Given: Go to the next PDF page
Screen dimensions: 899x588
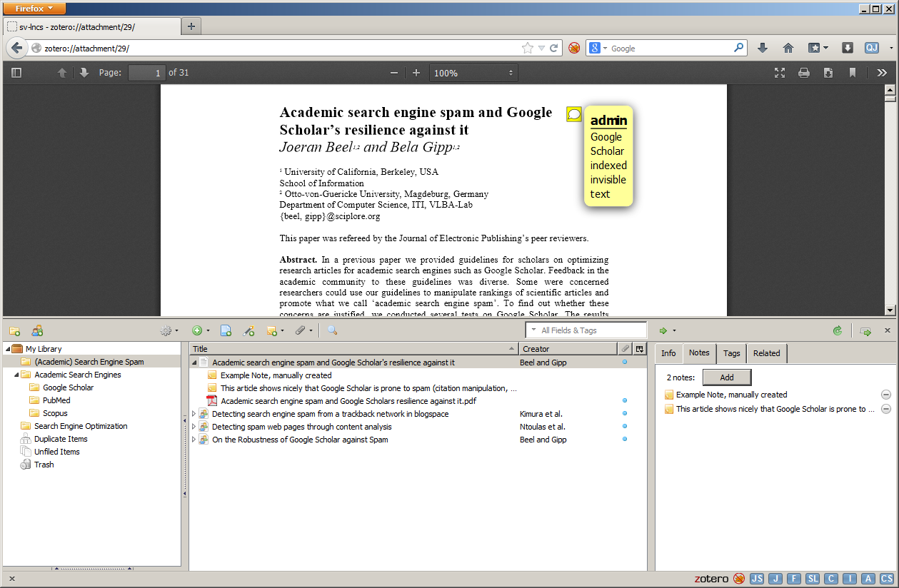Looking at the screenshot, I should pyautogui.click(x=84, y=73).
